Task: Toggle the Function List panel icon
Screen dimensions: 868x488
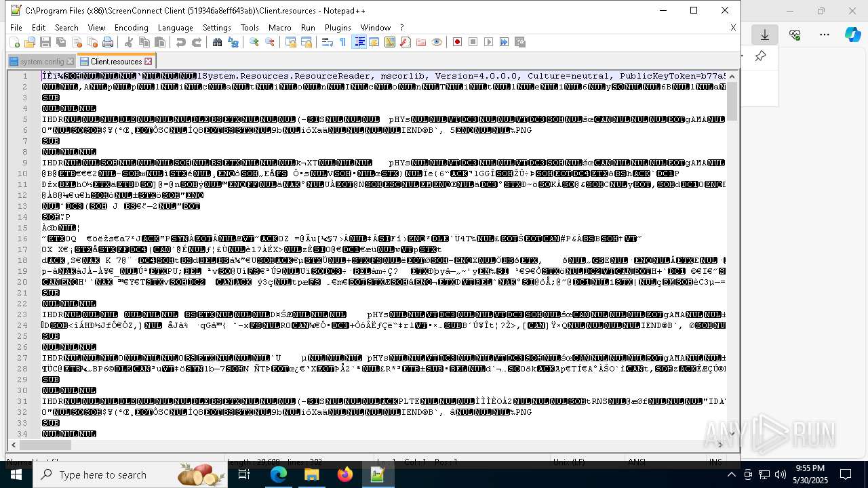Action: (406, 42)
